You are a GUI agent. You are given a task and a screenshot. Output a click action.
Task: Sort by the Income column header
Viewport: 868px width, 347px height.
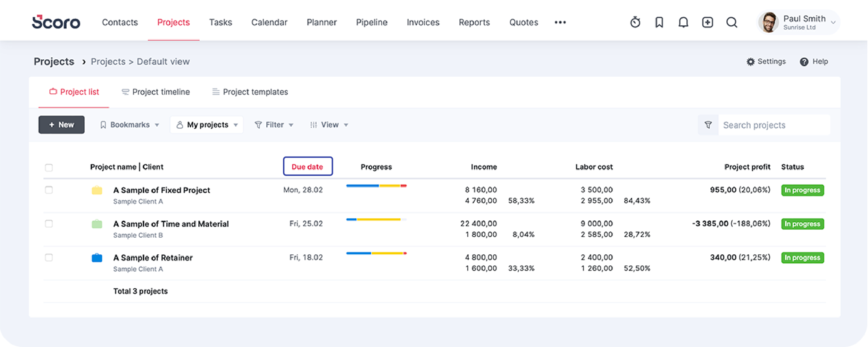(484, 167)
